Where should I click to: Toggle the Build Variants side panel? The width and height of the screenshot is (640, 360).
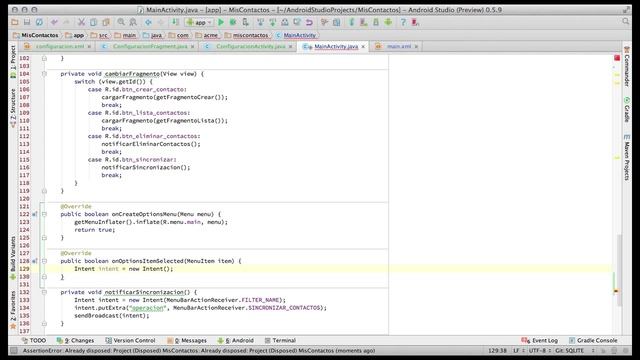(13, 258)
